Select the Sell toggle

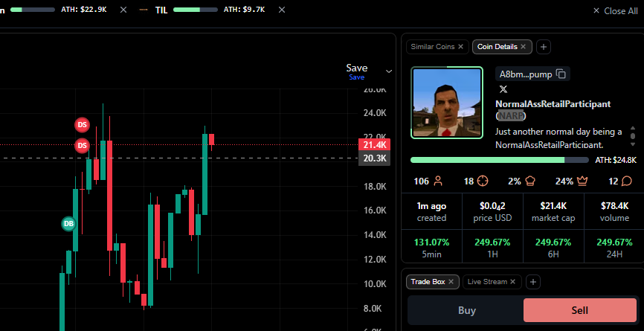tap(580, 310)
